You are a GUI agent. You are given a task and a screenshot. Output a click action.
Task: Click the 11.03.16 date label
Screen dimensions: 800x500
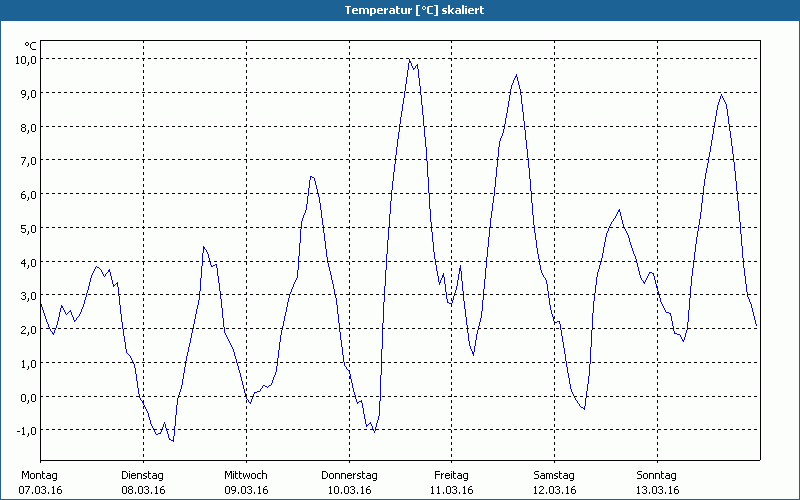click(x=452, y=490)
